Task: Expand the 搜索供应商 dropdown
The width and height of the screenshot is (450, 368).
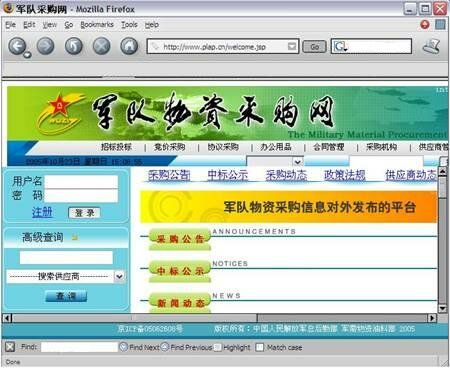Action: (119, 276)
